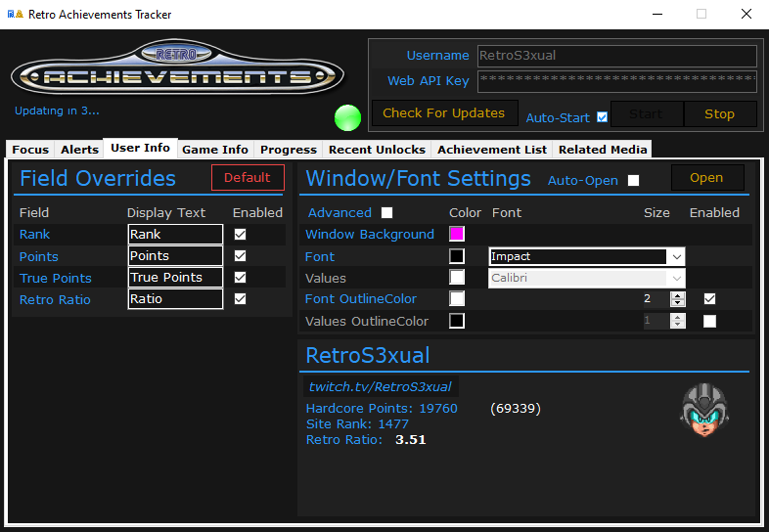Click the Stop button
Screen dimensions: 769x532
coord(719,114)
